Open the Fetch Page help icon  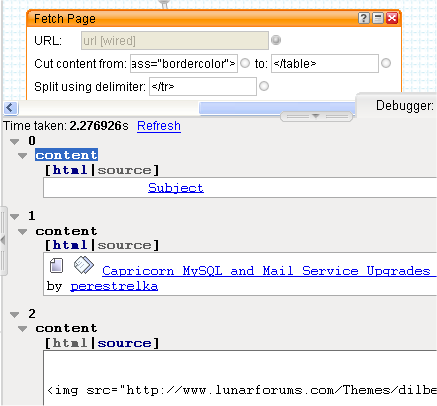(x=364, y=18)
